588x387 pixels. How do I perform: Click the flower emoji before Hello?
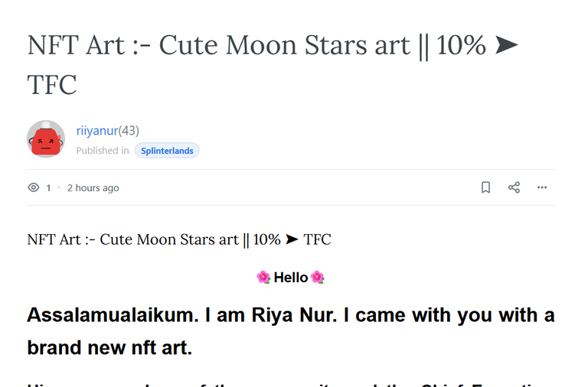263,277
